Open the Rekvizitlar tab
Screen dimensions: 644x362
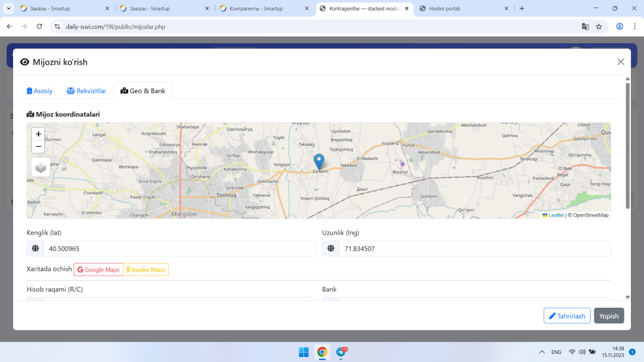pos(87,91)
